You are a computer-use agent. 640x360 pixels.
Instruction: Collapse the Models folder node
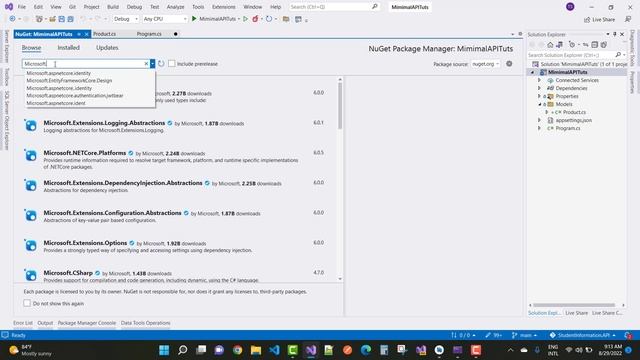(x=539, y=104)
